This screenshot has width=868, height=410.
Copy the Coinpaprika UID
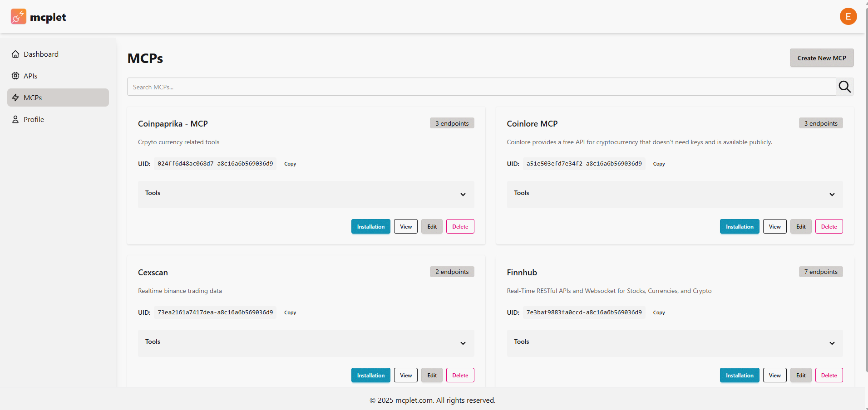click(290, 164)
